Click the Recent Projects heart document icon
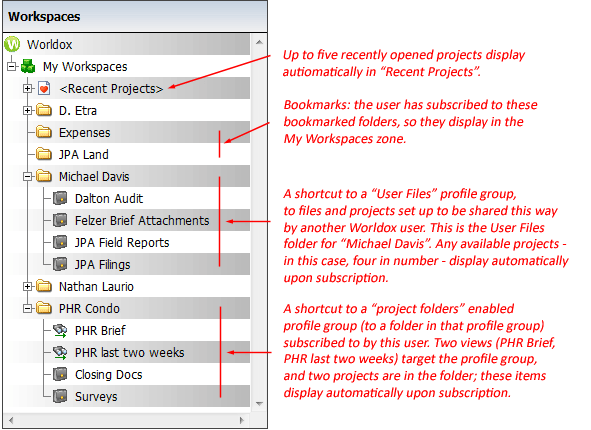This screenshot has width=591, height=430. pyautogui.click(x=44, y=88)
